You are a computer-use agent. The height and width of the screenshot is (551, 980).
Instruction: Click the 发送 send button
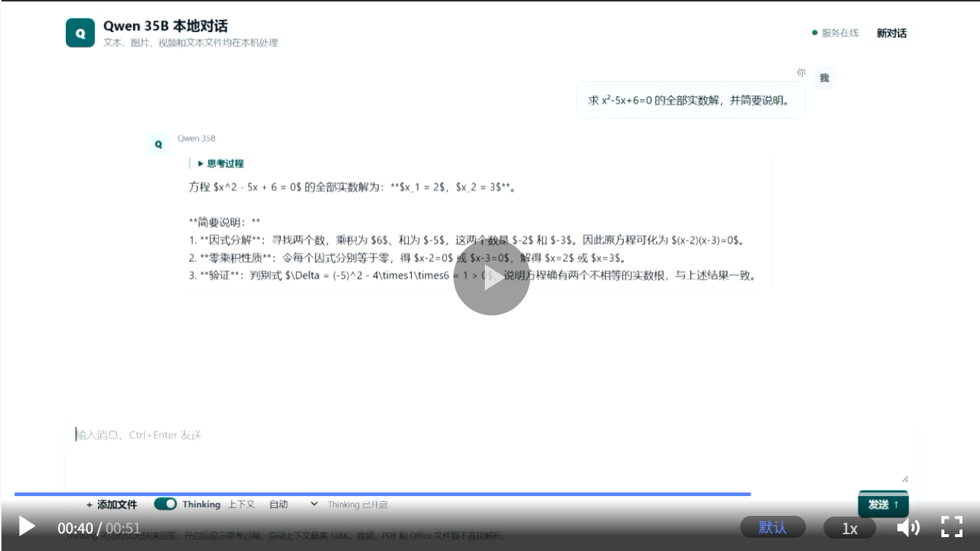click(883, 504)
